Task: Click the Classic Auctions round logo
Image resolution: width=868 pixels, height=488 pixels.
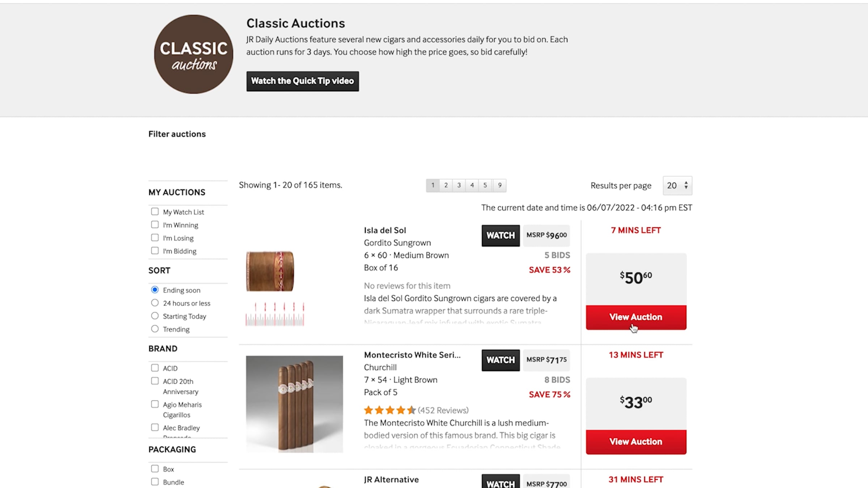Action: (193, 54)
